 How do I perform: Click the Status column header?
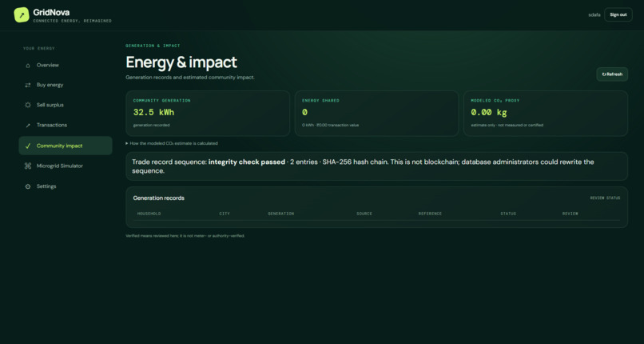point(508,214)
